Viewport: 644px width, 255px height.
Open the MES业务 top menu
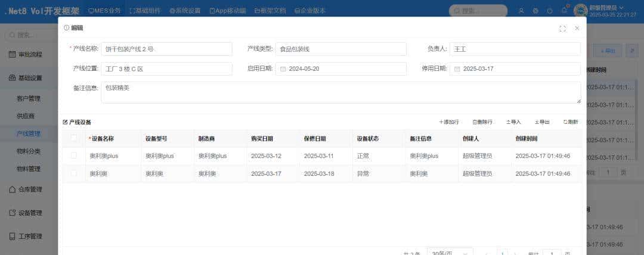pos(104,11)
